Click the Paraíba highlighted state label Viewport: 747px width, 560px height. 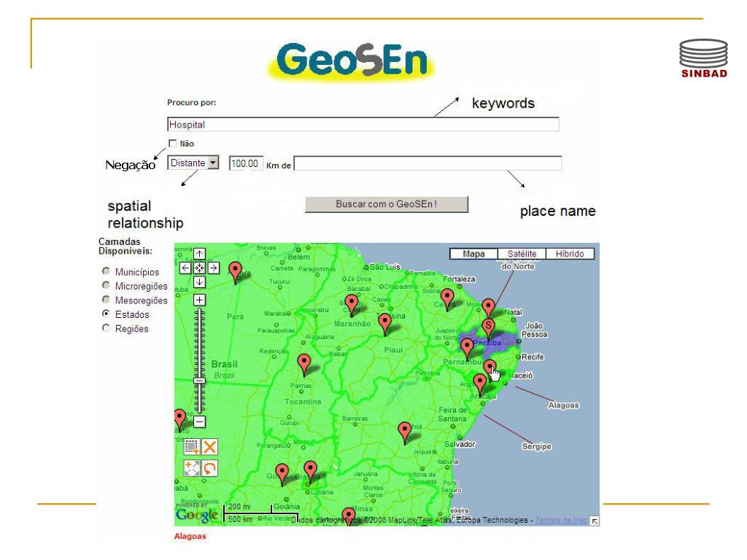coord(487,343)
